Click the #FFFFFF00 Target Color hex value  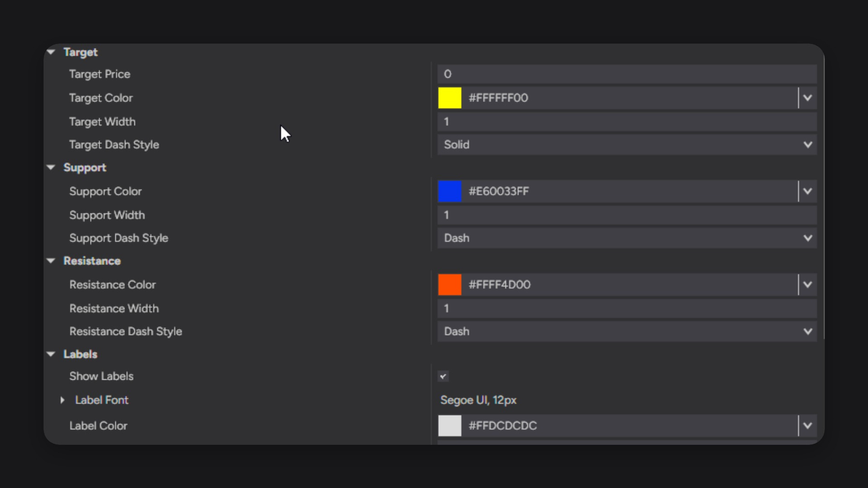(x=498, y=98)
